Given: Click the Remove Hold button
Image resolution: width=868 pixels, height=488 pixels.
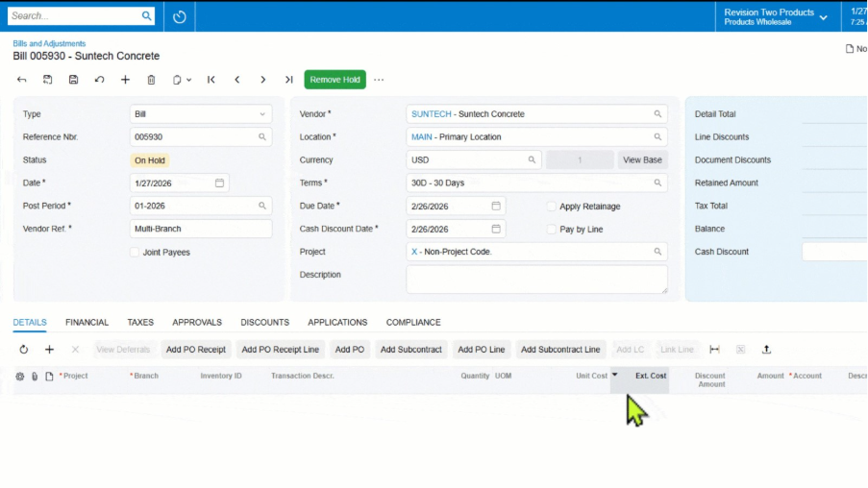Looking at the screenshot, I should (x=335, y=80).
